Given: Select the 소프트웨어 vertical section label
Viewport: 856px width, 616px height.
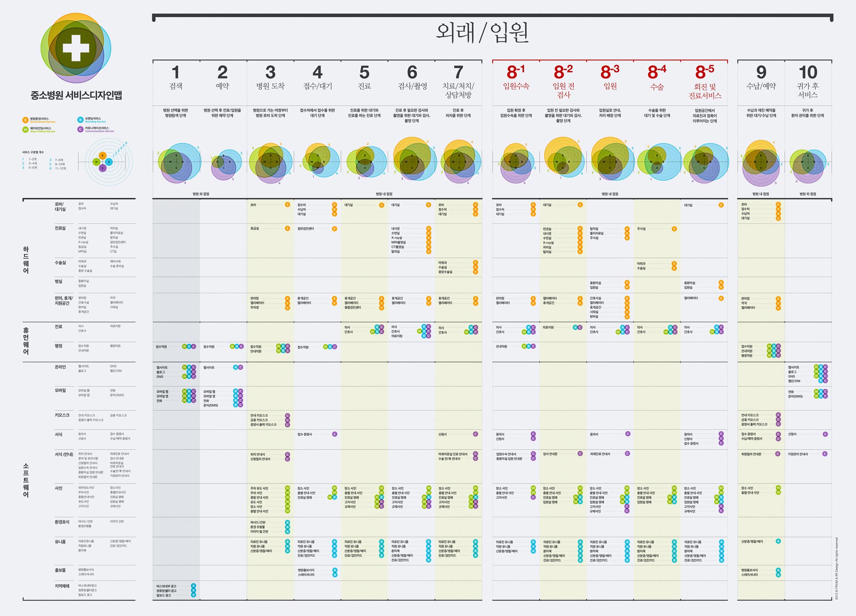Looking at the screenshot, I should point(26,480).
